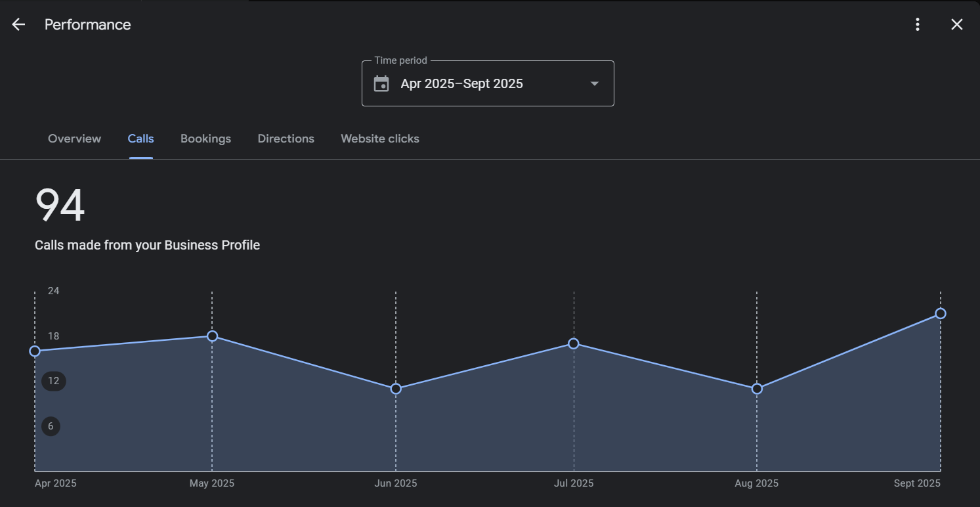Click the Aug 2025 data point

[x=757, y=389]
